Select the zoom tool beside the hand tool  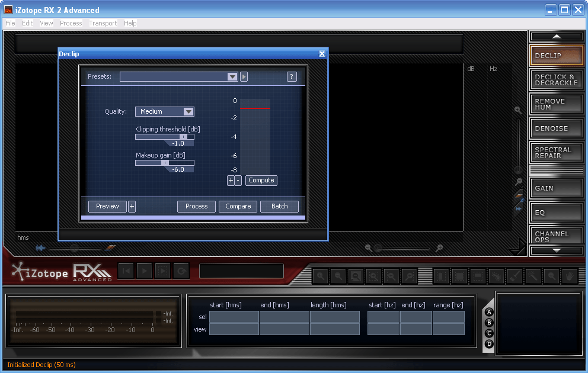click(x=551, y=276)
